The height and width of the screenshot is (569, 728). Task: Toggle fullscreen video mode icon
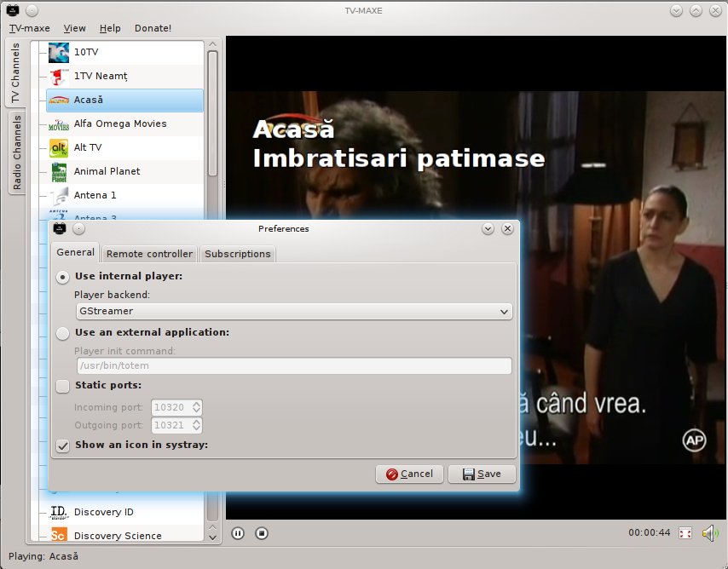tap(685, 533)
